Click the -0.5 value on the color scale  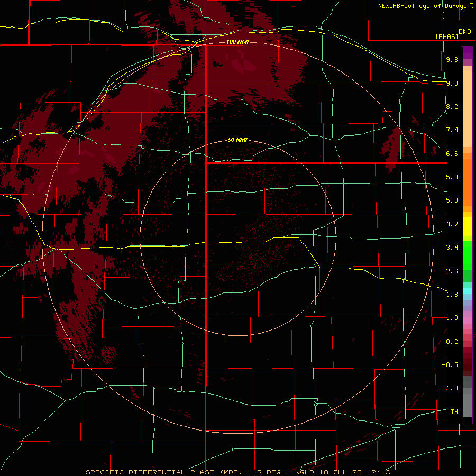pos(450,365)
